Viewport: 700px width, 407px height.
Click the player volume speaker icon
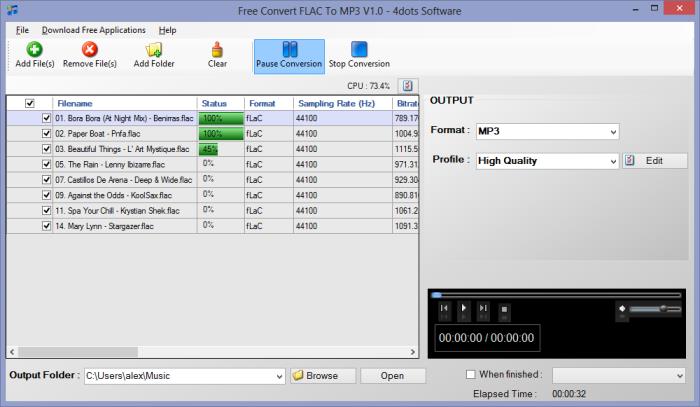click(622, 309)
